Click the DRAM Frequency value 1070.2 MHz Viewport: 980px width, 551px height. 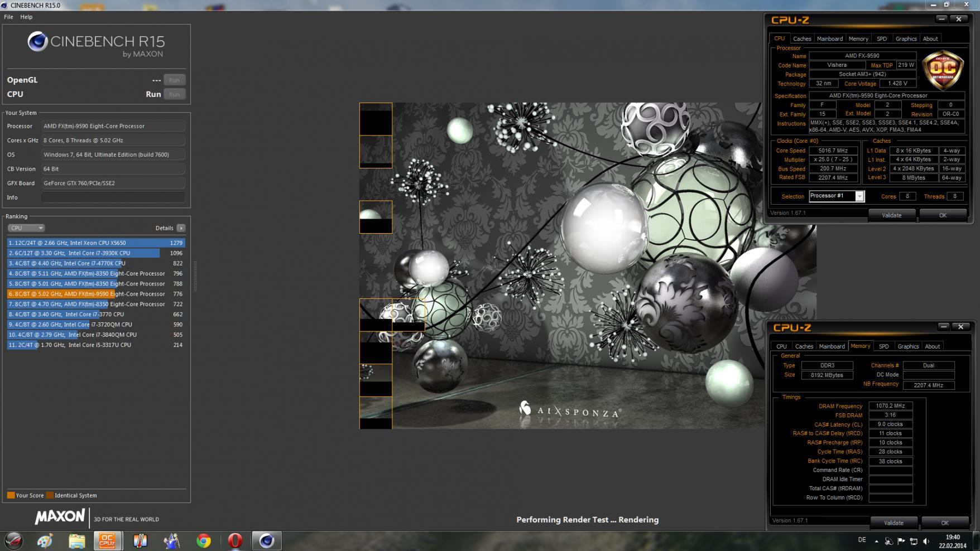(x=891, y=406)
